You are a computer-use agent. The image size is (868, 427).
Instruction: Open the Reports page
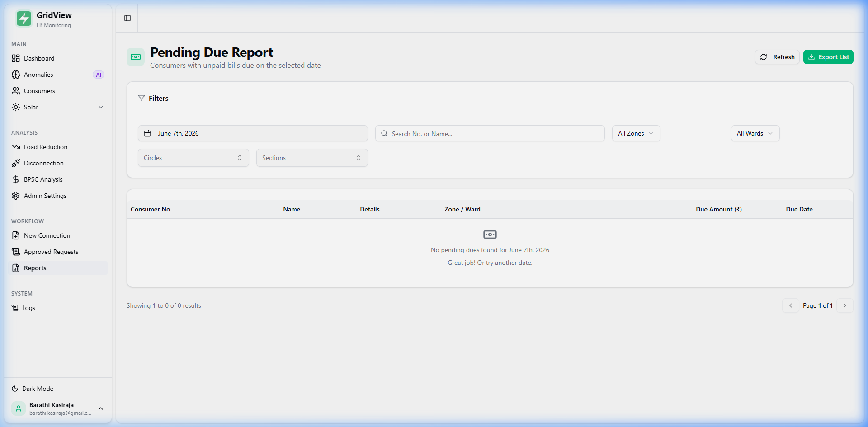coord(58,268)
